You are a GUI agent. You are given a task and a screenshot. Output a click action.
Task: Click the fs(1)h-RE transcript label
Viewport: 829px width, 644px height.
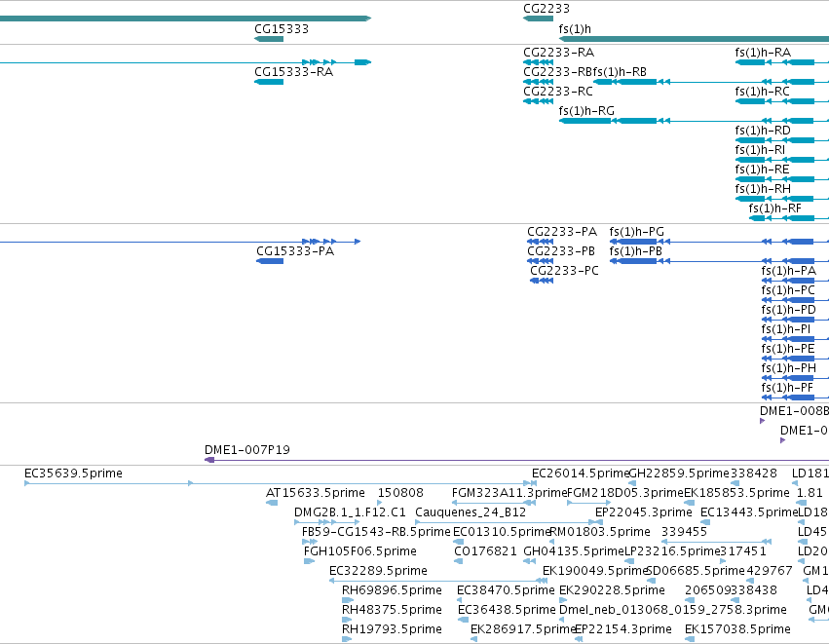(762, 170)
